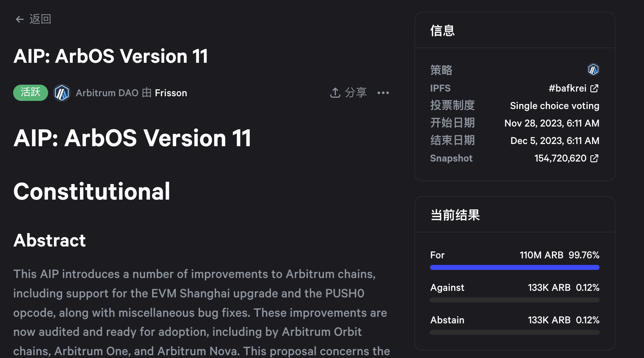Click the IPFS external link icon
Viewport: 644px width, 358px height.
[x=594, y=88]
